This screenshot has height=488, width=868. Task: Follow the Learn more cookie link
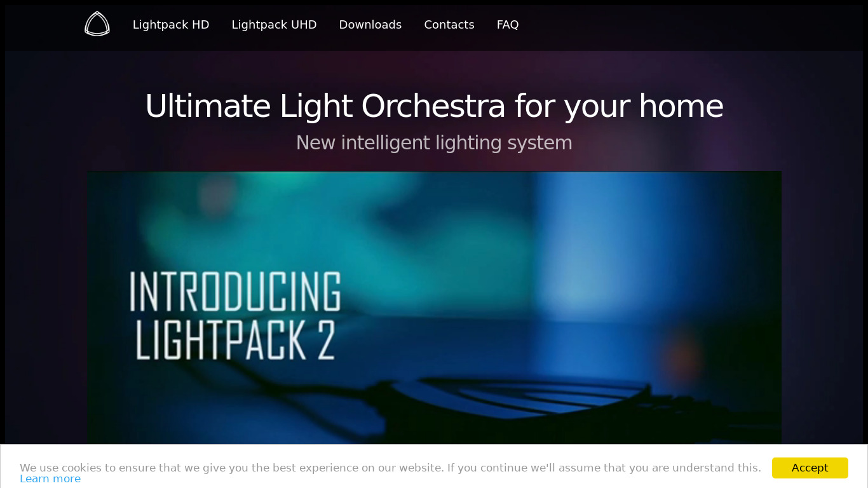point(50,479)
